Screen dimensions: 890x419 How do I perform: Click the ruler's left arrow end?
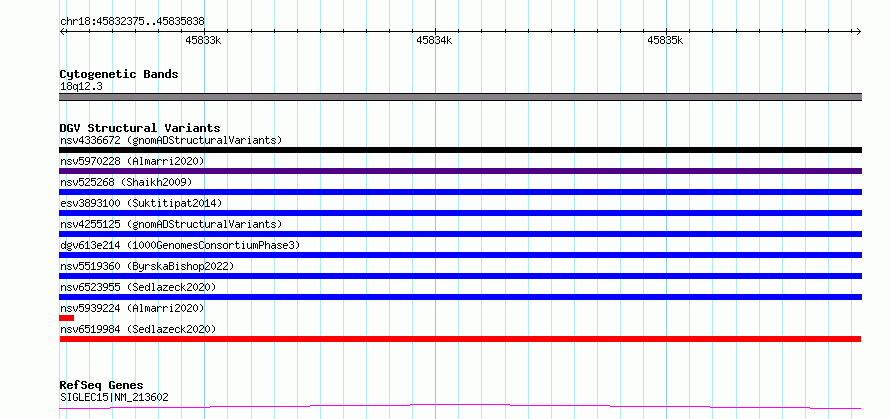[x=62, y=31]
